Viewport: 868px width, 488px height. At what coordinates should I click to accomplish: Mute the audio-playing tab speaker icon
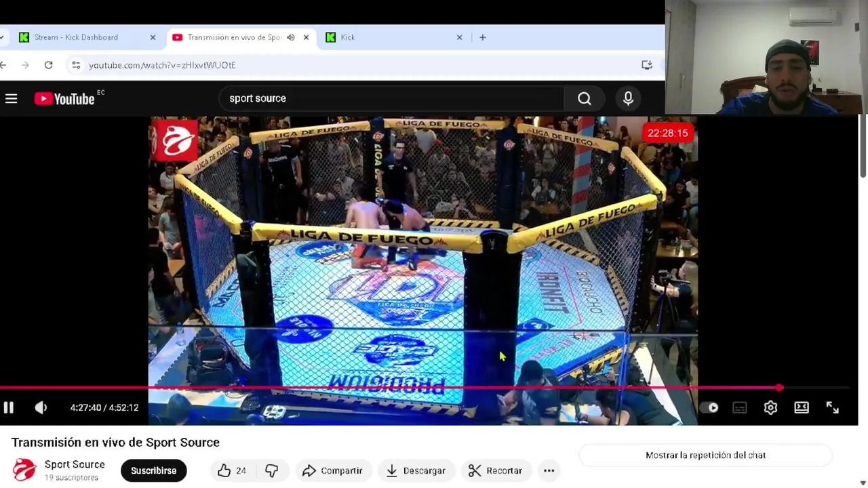pyautogui.click(x=290, y=37)
